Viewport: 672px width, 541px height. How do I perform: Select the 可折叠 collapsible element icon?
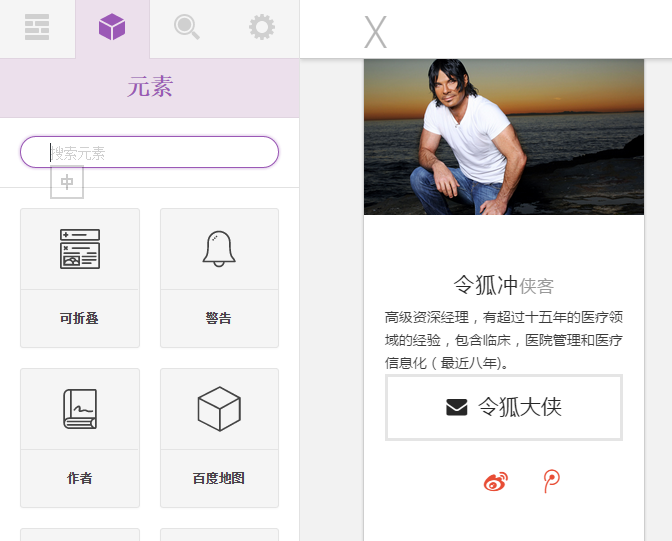[80, 249]
